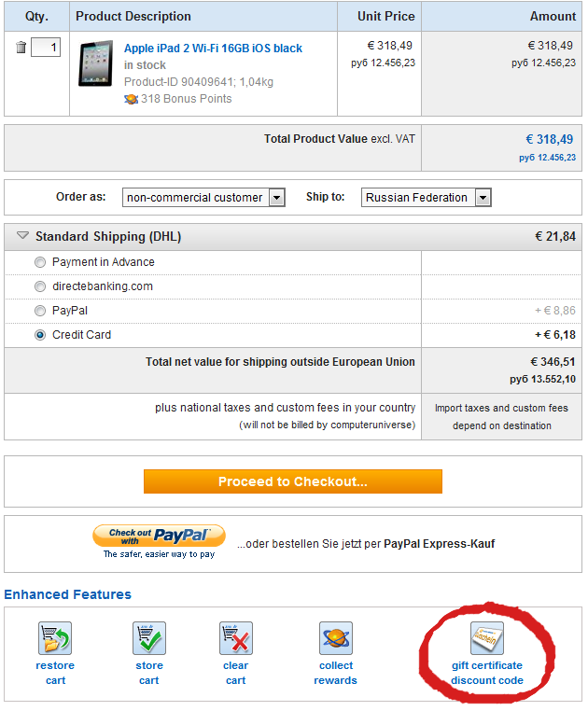Click the store cart checkmark icon

(x=149, y=638)
